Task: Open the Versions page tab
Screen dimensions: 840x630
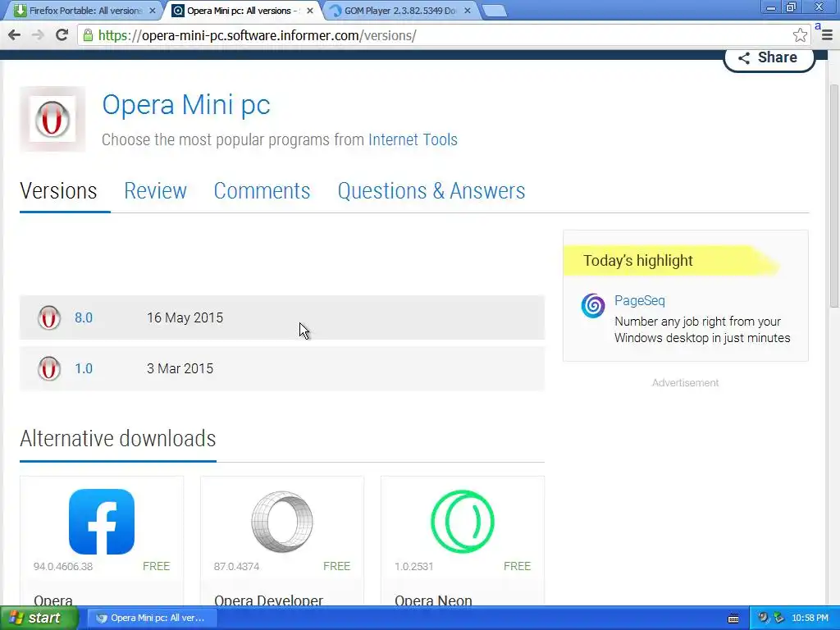Action: (58, 190)
